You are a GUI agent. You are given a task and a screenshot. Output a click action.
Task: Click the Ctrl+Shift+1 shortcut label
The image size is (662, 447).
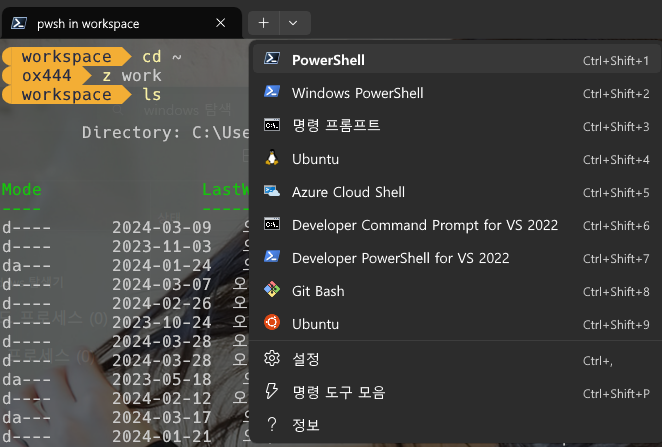[x=616, y=60]
